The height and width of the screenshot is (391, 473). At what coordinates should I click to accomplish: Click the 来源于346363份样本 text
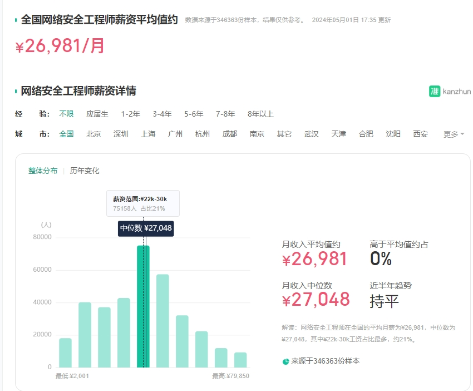325,361
